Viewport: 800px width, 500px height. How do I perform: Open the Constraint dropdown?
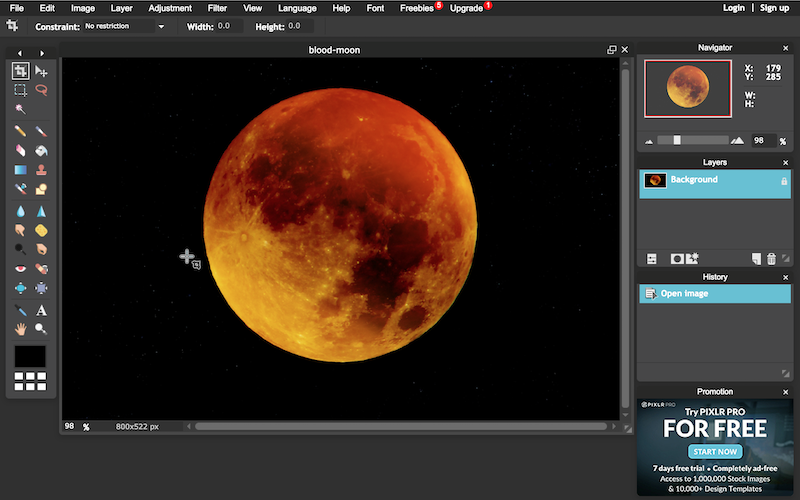(124, 26)
